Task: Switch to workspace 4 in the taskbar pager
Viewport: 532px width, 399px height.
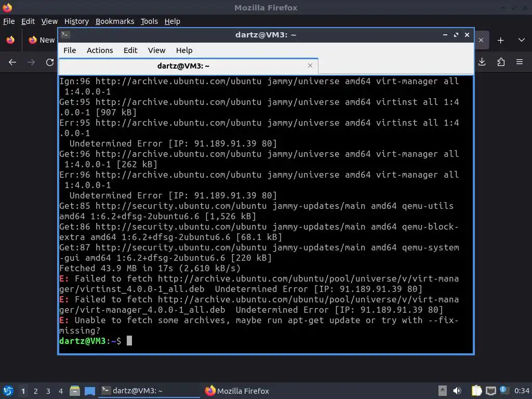Action: [x=61, y=391]
